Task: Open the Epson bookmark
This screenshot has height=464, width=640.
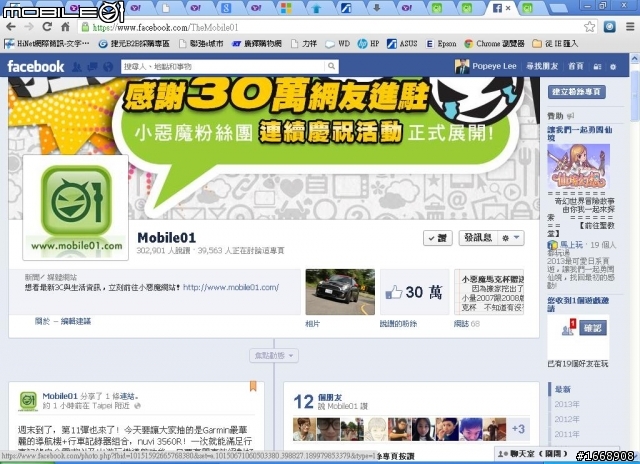Action: click(x=441, y=43)
